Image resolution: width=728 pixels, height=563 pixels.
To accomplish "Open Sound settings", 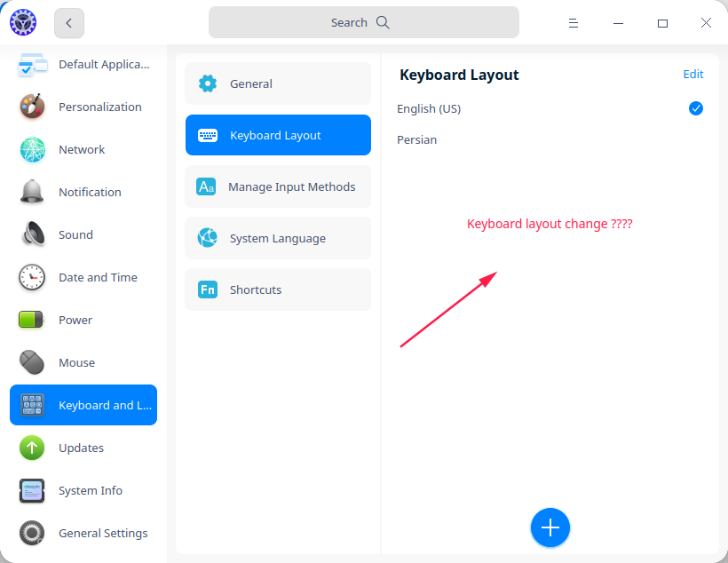I will click(75, 234).
